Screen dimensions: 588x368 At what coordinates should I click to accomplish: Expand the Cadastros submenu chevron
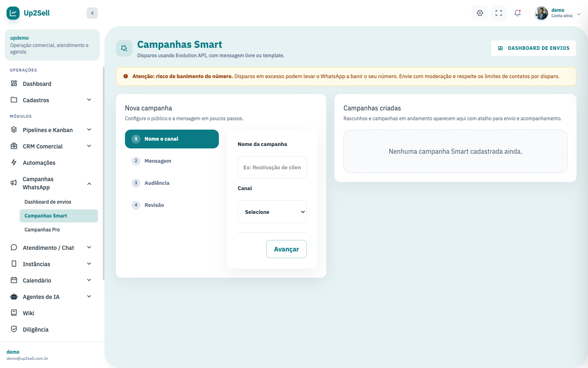coord(89,100)
